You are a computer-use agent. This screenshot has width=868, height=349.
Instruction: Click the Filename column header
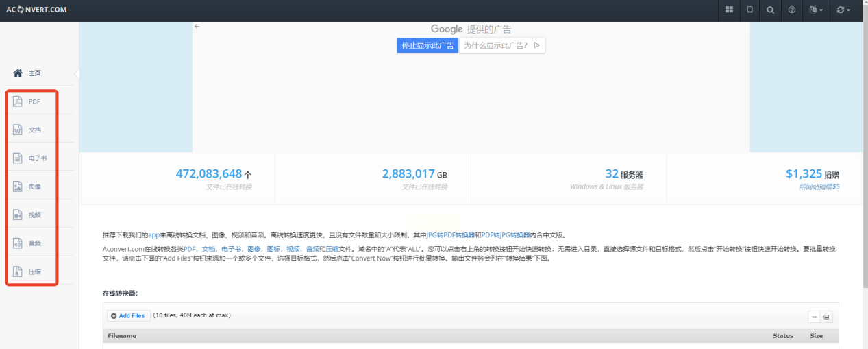(x=122, y=336)
